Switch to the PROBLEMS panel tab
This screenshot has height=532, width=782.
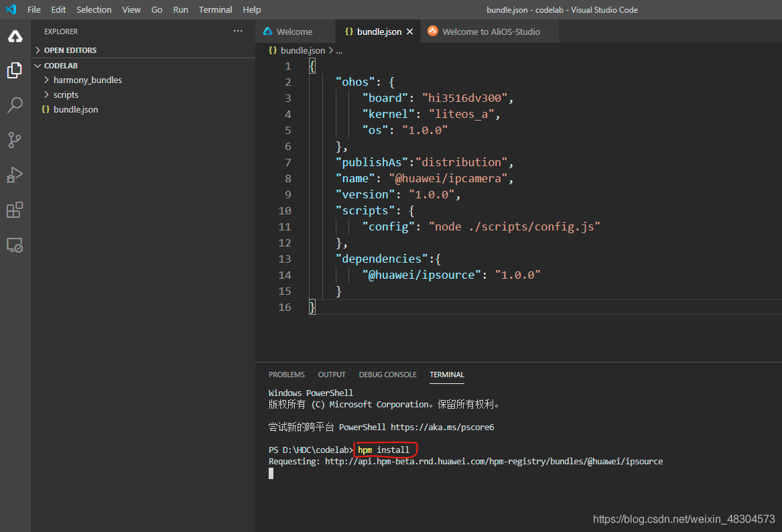pos(287,375)
